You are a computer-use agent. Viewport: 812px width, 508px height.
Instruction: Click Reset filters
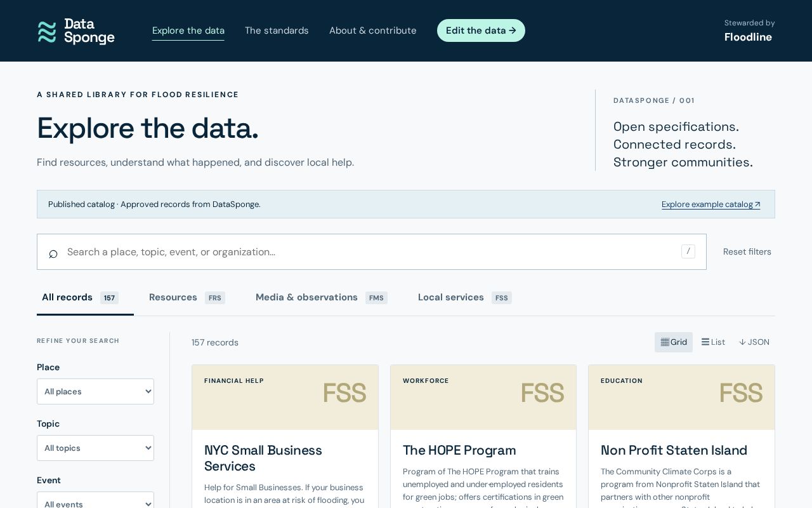click(x=747, y=251)
